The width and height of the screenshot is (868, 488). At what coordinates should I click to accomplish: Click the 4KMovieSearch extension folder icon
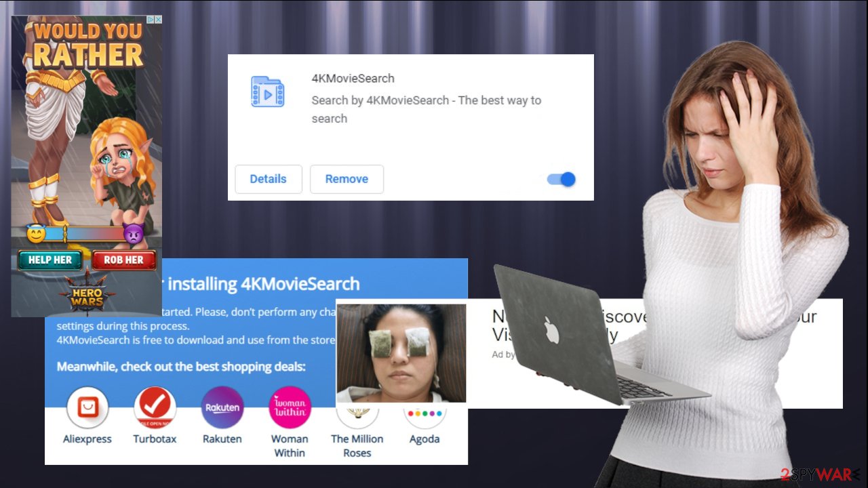267,91
